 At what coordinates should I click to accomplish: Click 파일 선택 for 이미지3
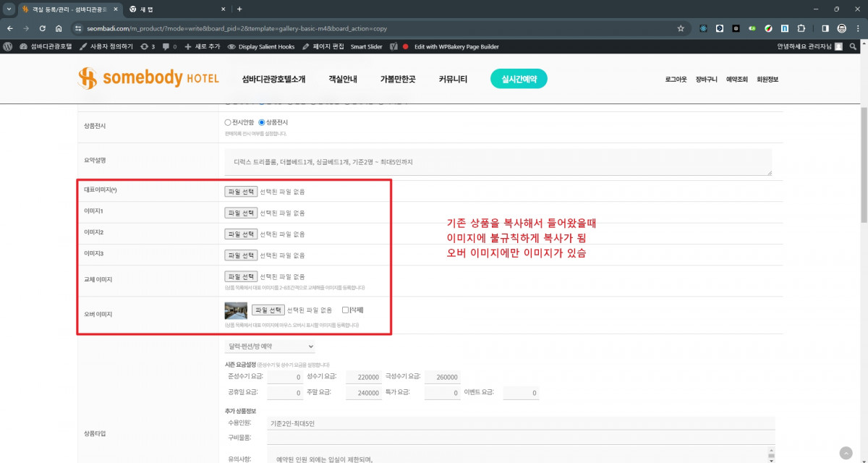[x=241, y=255]
